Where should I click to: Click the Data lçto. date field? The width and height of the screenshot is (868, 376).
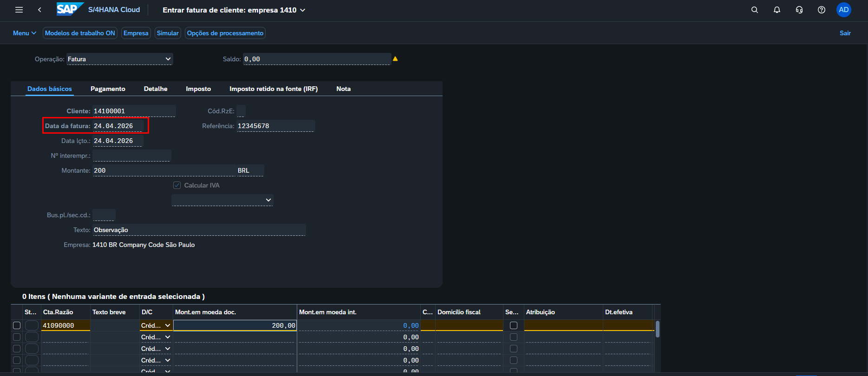tap(118, 141)
